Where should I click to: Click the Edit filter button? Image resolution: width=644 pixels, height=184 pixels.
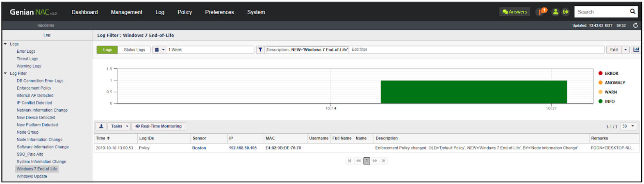pyautogui.click(x=614, y=50)
